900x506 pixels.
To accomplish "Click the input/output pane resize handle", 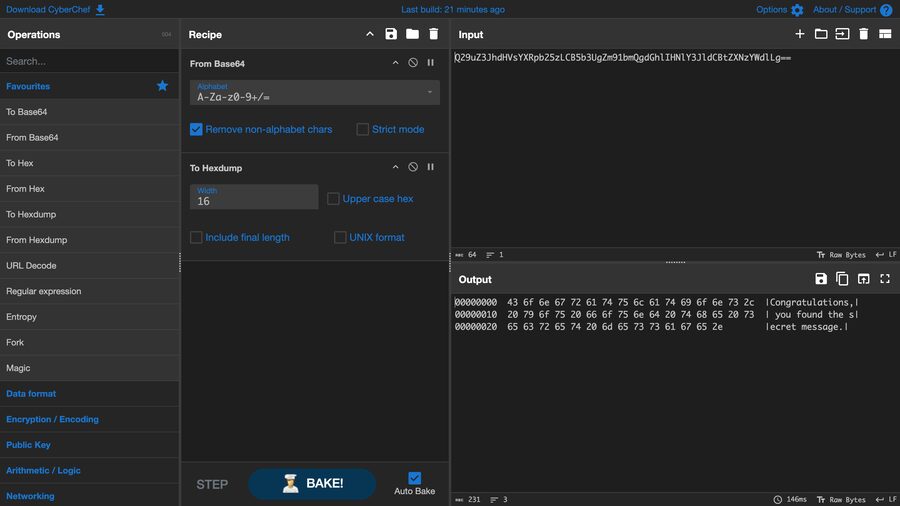I will pyautogui.click(x=676, y=262).
